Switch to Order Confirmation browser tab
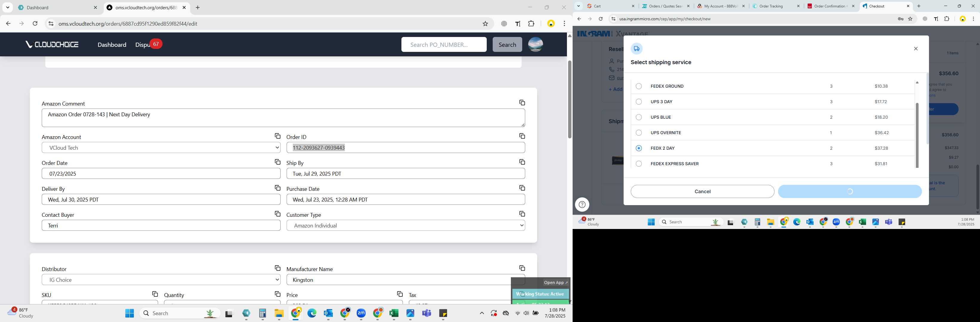 click(831, 6)
